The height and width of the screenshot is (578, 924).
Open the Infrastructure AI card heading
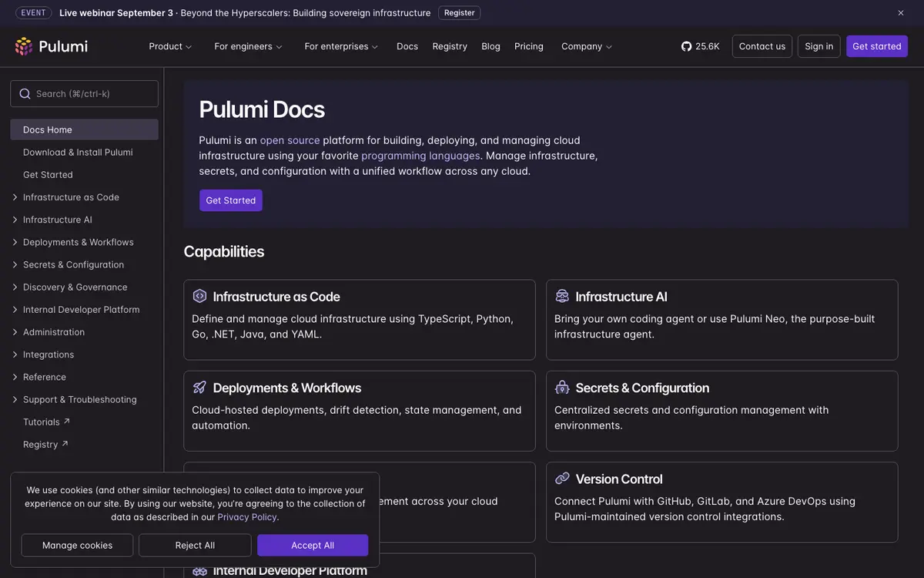[x=621, y=297]
